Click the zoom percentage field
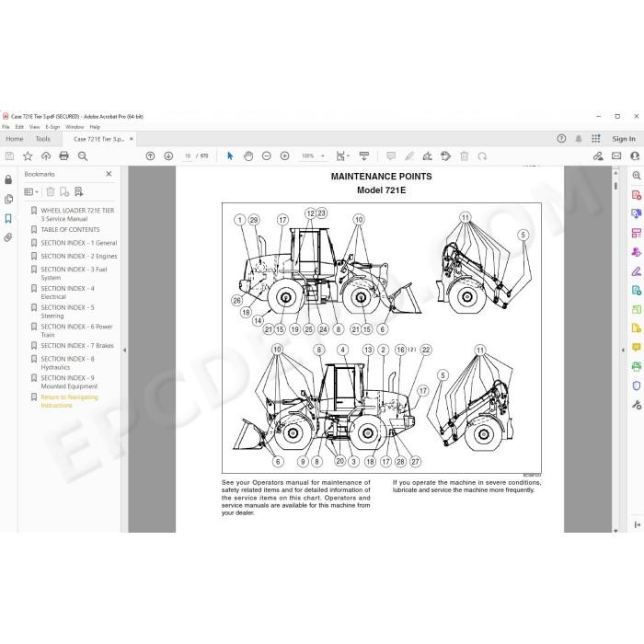 (307, 156)
